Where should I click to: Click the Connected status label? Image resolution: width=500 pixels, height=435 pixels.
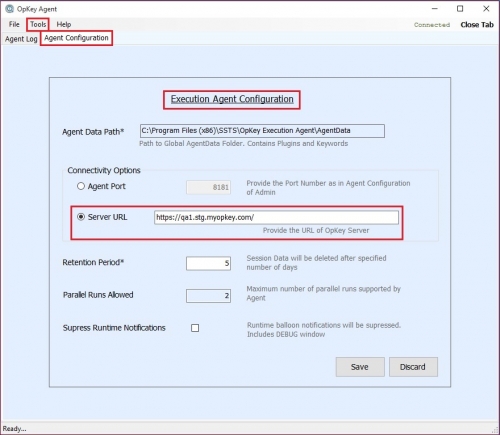(432, 25)
